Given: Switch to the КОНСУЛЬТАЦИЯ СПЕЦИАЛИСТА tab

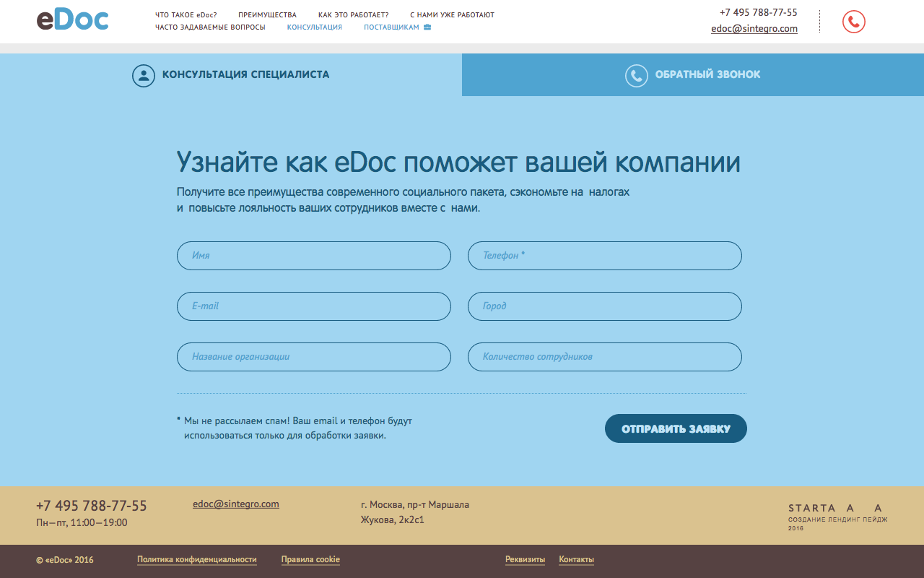Looking at the screenshot, I should [x=231, y=74].
